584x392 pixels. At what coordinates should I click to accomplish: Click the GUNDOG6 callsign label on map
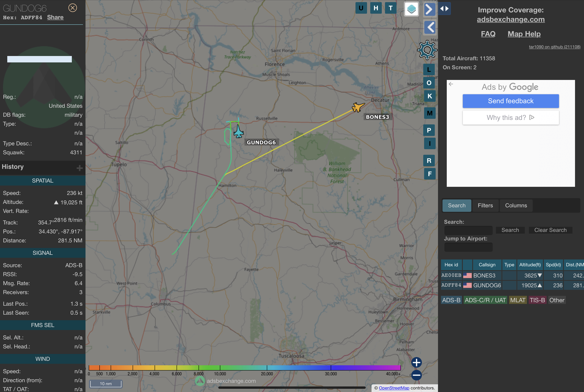click(261, 142)
